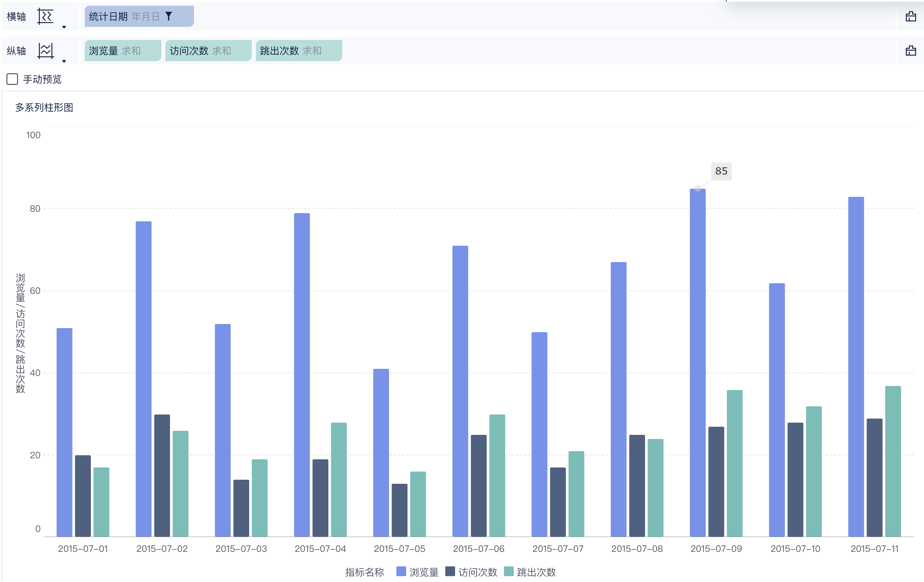Screen dimensions: 924x582
Task: Toggle 浏览量 series in the legend
Action: [x=424, y=572]
